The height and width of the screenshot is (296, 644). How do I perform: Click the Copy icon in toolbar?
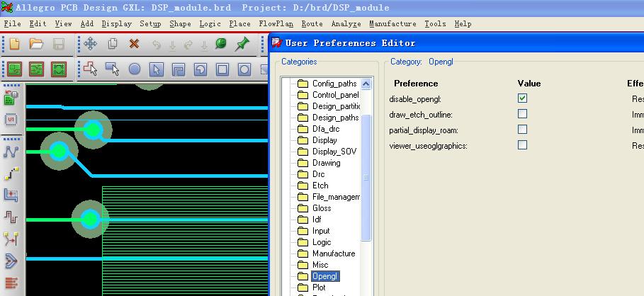(x=112, y=44)
